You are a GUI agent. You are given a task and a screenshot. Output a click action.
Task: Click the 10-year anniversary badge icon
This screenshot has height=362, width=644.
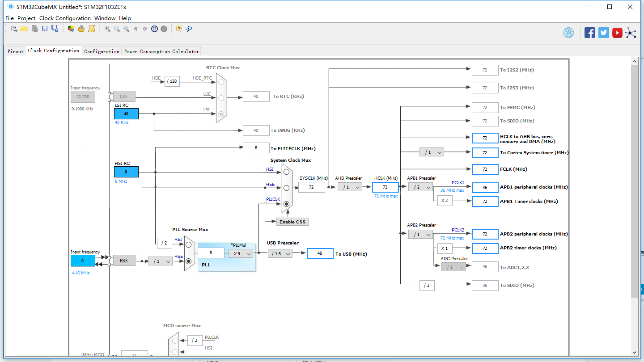tap(568, 33)
